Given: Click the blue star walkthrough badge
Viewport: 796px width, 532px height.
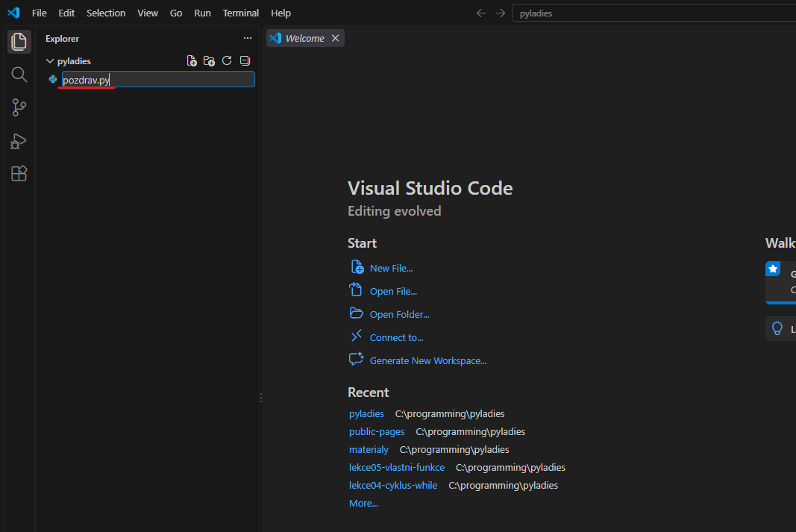Looking at the screenshot, I should (773, 269).
